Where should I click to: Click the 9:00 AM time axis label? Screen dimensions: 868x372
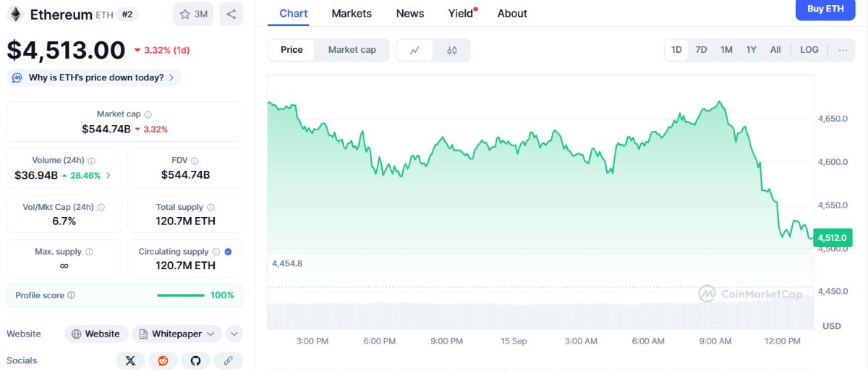click(x=715, y=341)
